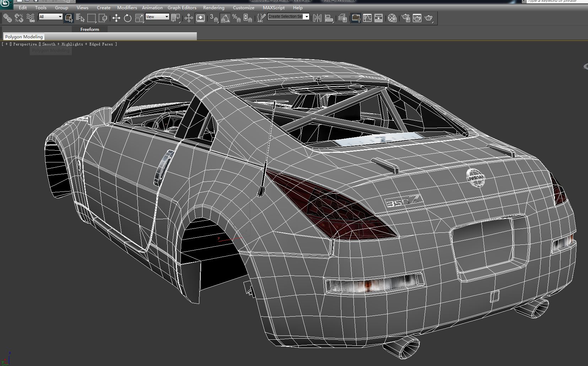Open the Curve Editor icon
588x366 pixels.
(367, 18)
